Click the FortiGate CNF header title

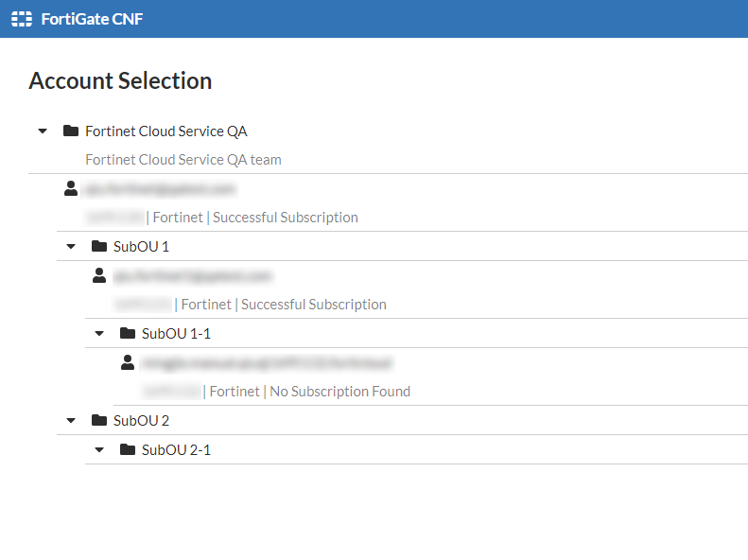coord(93,19)
